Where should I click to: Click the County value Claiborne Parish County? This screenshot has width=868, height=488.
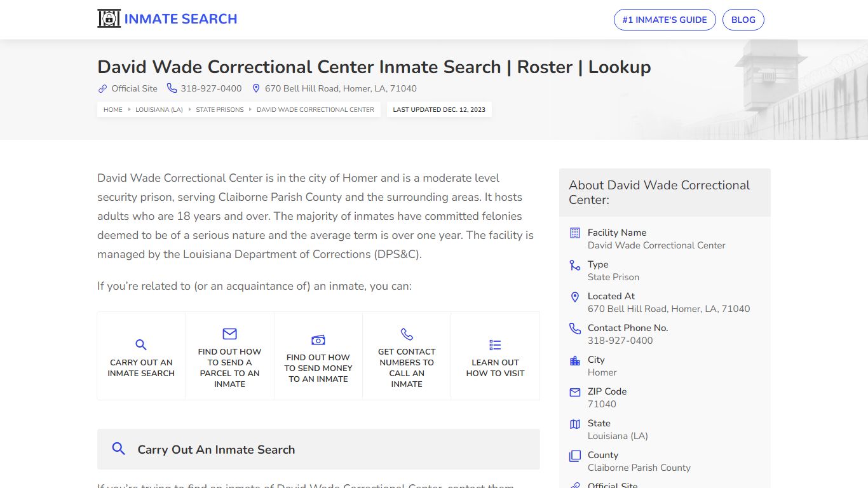click(x=639, y=468)
